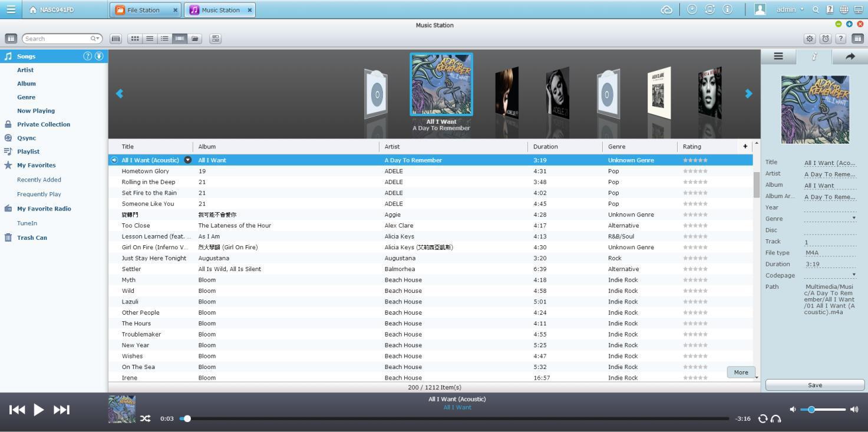Open the Codepage dropdown

854,275
